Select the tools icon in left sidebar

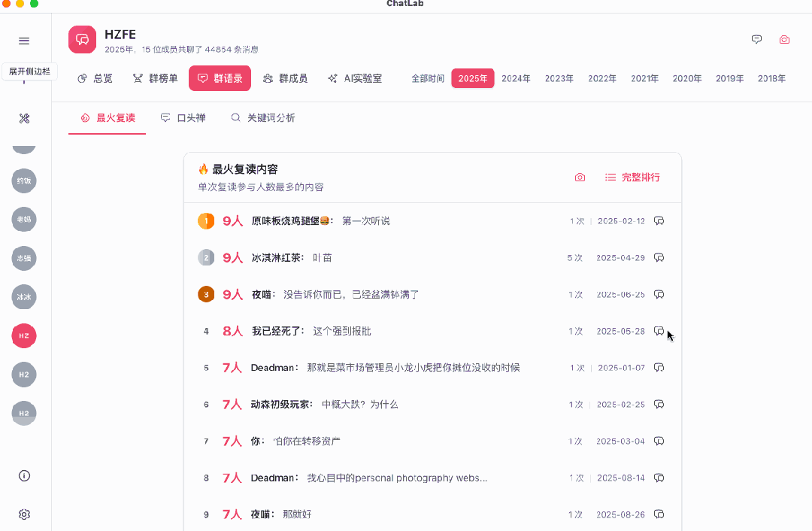[23, 118]
